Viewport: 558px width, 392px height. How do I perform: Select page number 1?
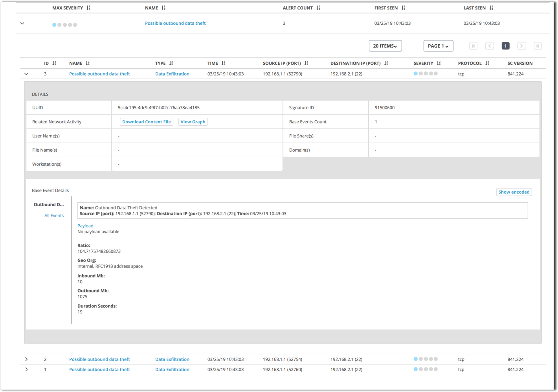pos(505,46)
